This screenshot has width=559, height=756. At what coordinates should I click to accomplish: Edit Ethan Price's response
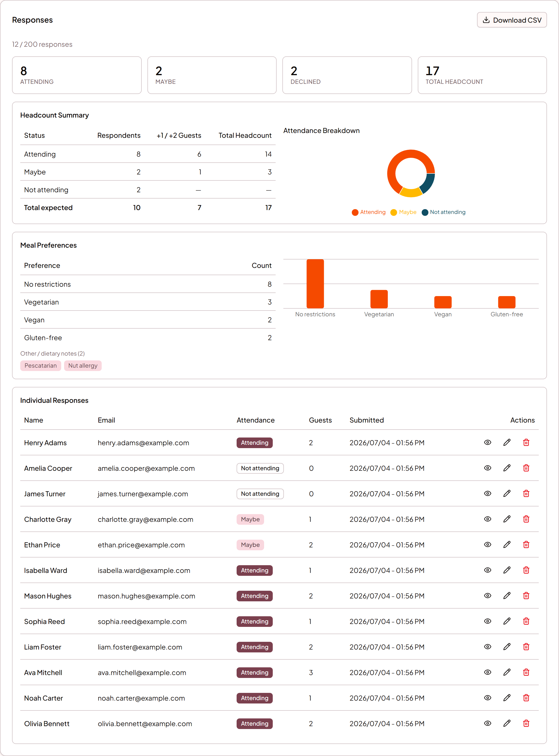506,544
